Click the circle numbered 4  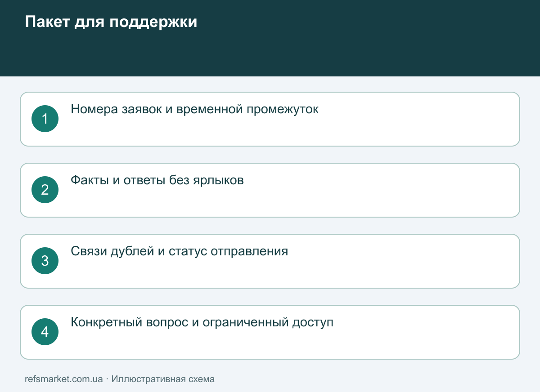(45, 332)
